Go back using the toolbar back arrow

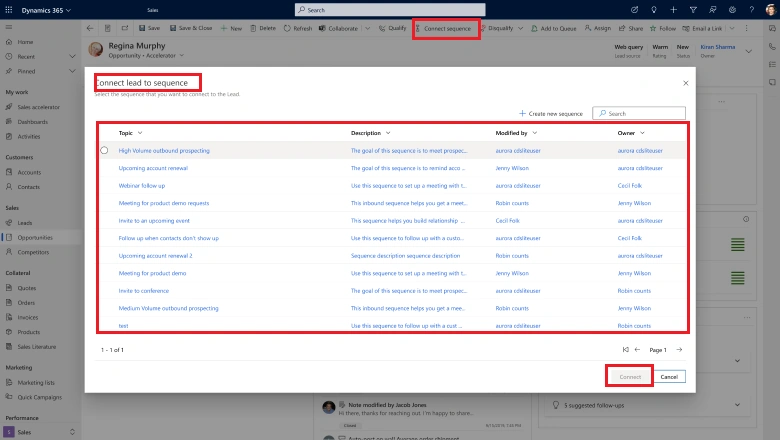pos(90,28)
